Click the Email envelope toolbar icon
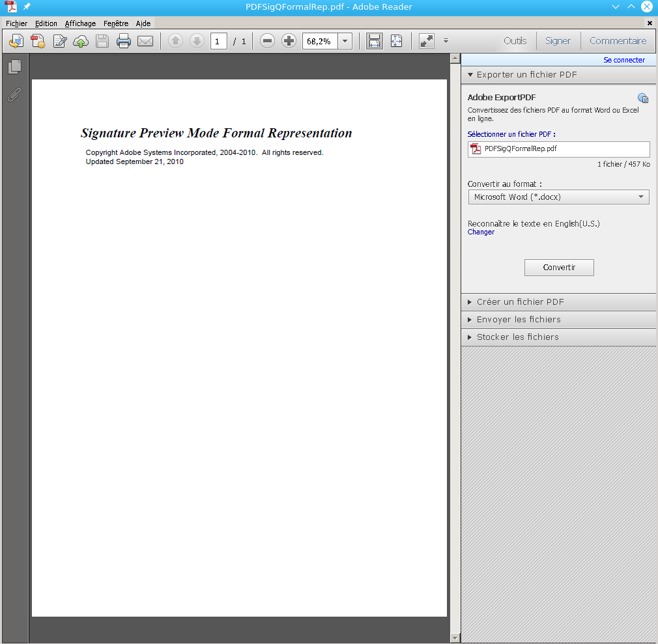This screenshot has width=658, height=644. click(145, 41)
